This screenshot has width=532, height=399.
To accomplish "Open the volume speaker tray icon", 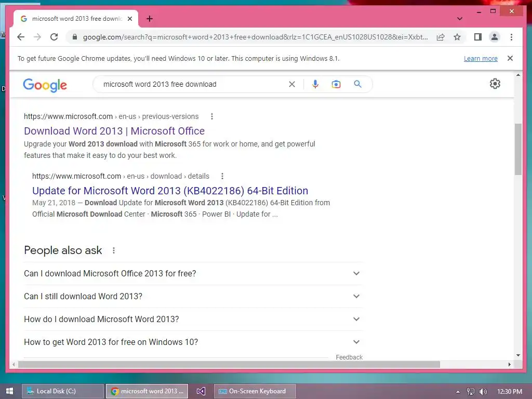I will (x=483, y=392).
